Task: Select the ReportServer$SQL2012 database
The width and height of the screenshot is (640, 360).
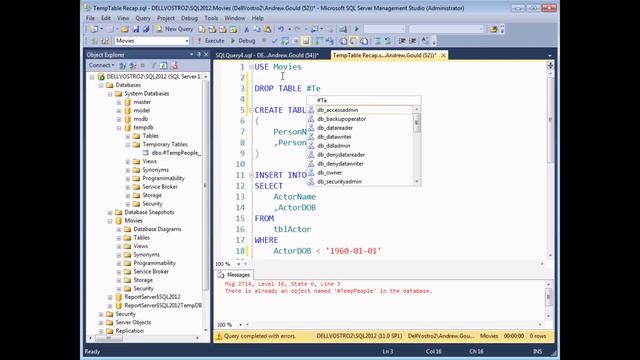Action: (152, 297)
